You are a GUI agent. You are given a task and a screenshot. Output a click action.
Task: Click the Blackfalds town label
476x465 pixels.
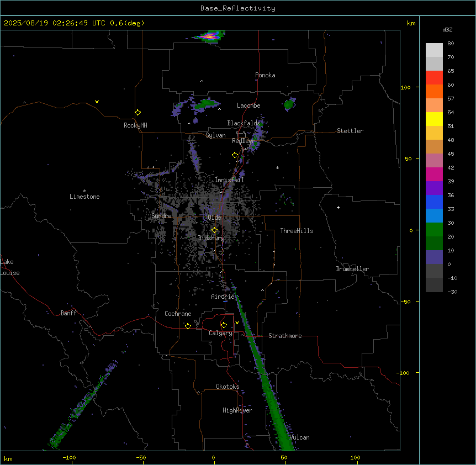tap(244, 123)
